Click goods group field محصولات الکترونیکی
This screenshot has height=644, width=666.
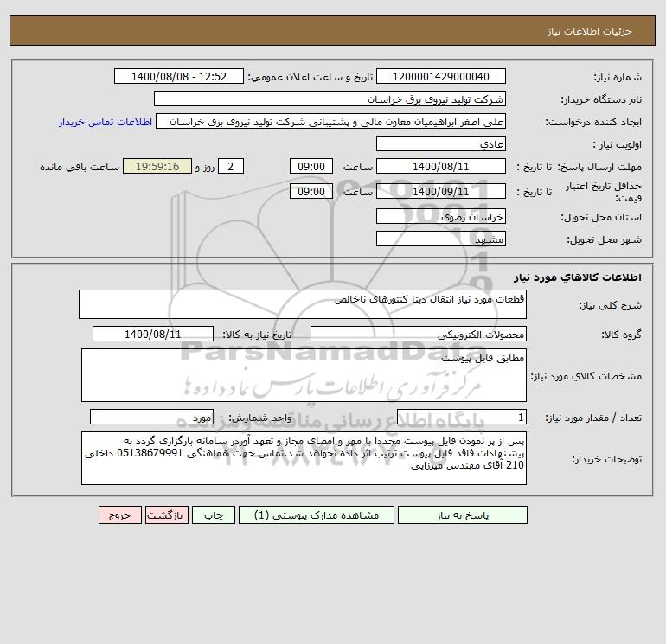[x=419, y=334]
